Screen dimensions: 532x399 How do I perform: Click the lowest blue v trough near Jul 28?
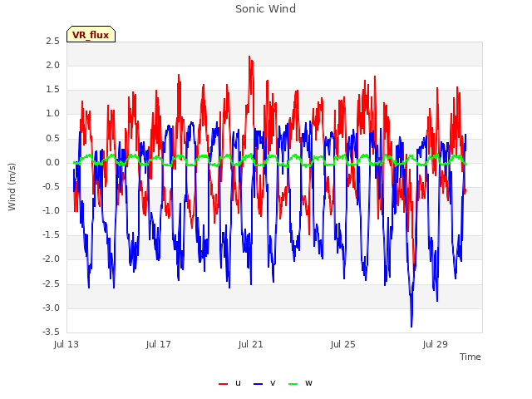coord(411,327)
